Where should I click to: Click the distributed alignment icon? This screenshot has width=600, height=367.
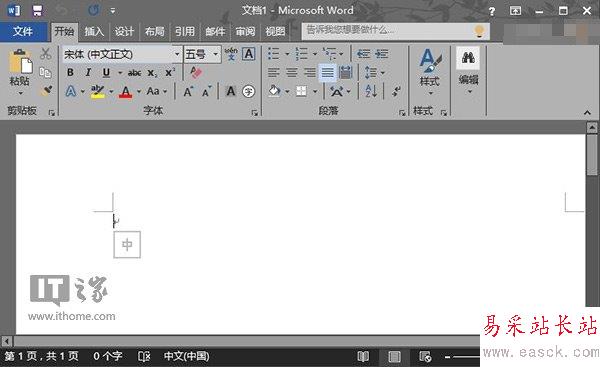346,72
